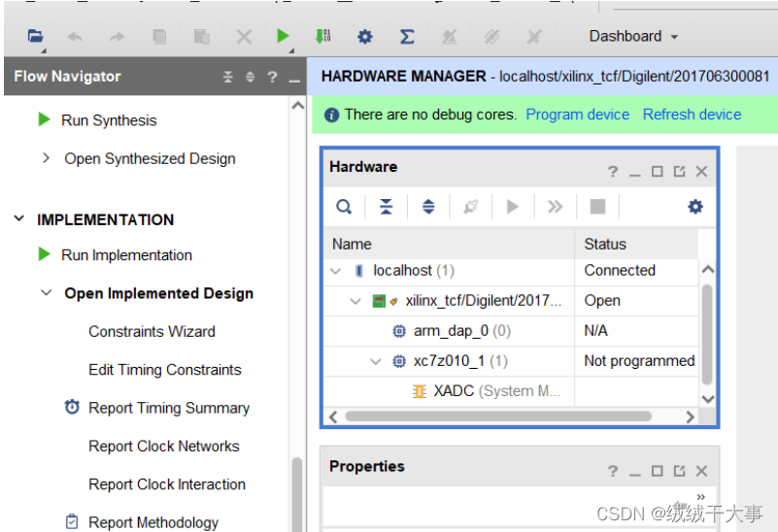Click the Refresh device link
The height and width of the screenshot is (532, 778).
[x=693, y=115]
